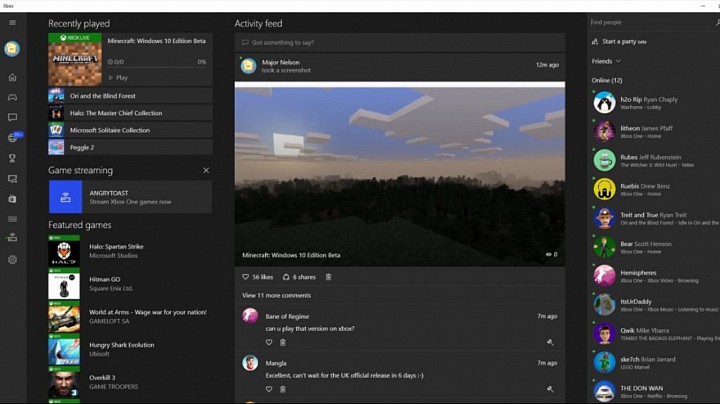Go to Home in the sidebar

pos(12,77)
